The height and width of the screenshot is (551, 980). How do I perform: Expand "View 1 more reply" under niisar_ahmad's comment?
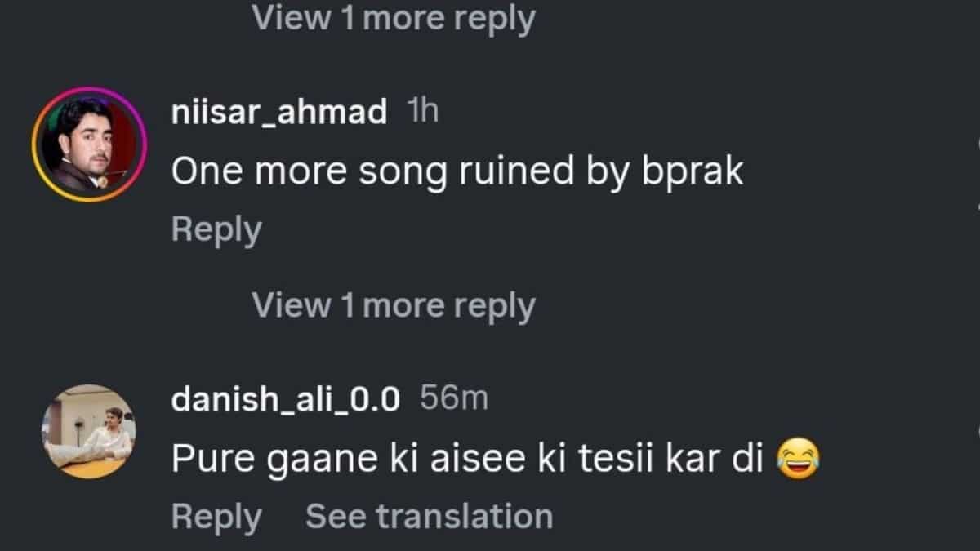click(x=393, y=306)
